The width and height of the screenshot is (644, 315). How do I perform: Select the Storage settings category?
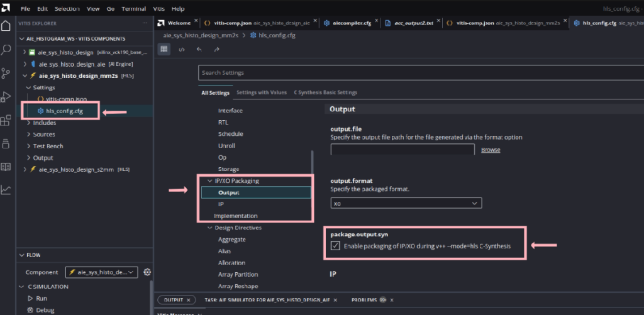(x=229, y=169)
